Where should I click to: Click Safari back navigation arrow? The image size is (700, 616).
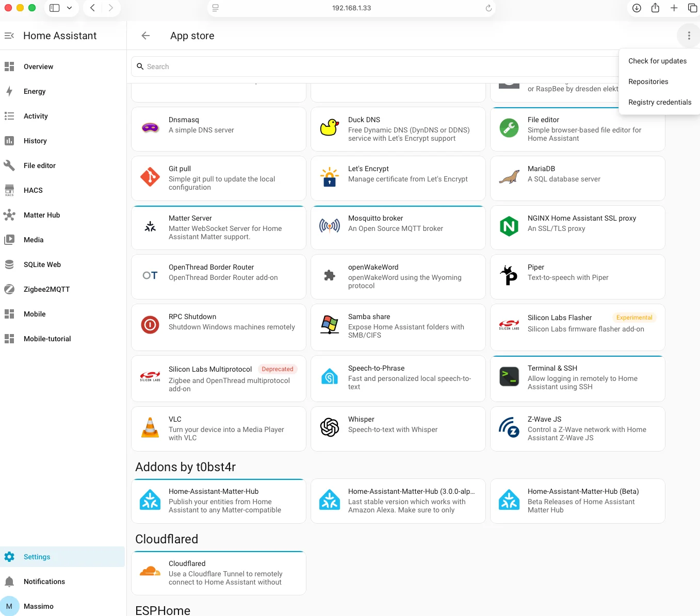coord(92,8)
